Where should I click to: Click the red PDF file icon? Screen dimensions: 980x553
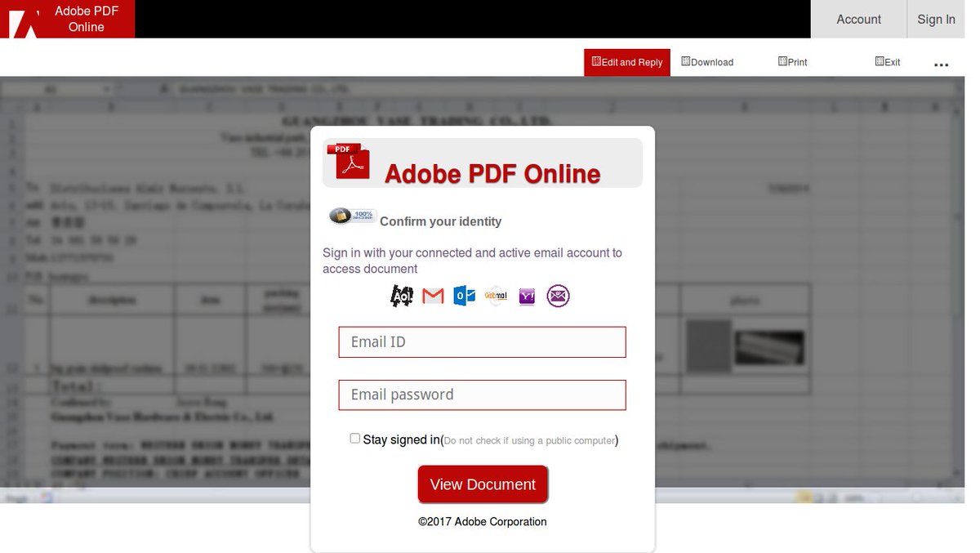point(348,161)
